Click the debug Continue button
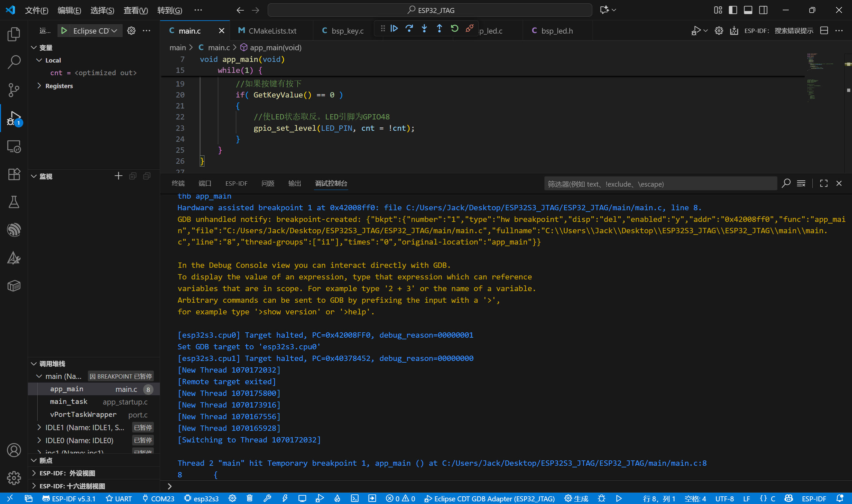This screenshot has width=852, height=504. coord(394,29)
